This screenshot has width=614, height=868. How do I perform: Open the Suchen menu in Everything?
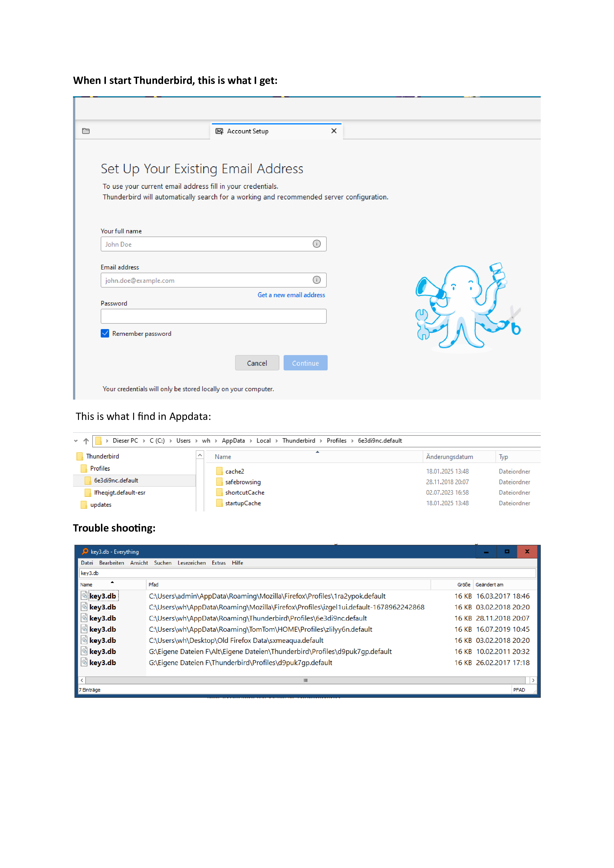click(163, 563)
